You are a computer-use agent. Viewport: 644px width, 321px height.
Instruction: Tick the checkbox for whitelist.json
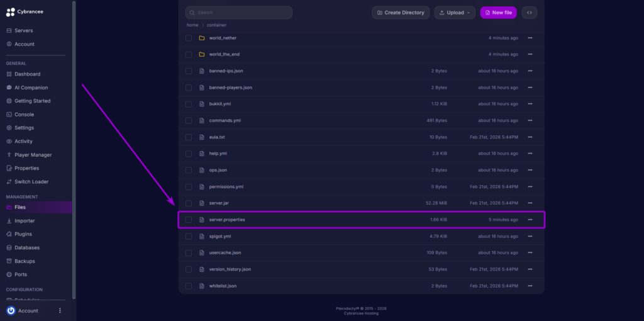tap(189, 286)
